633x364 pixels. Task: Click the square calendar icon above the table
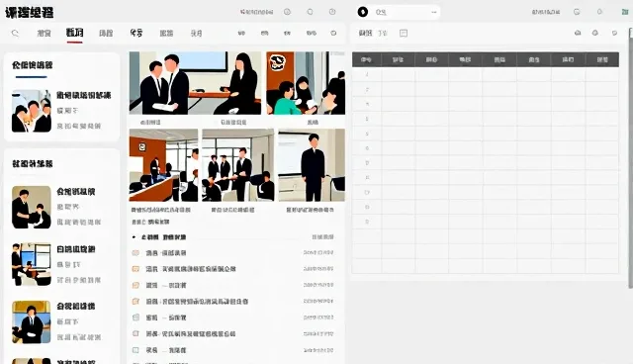coord(404,33)
